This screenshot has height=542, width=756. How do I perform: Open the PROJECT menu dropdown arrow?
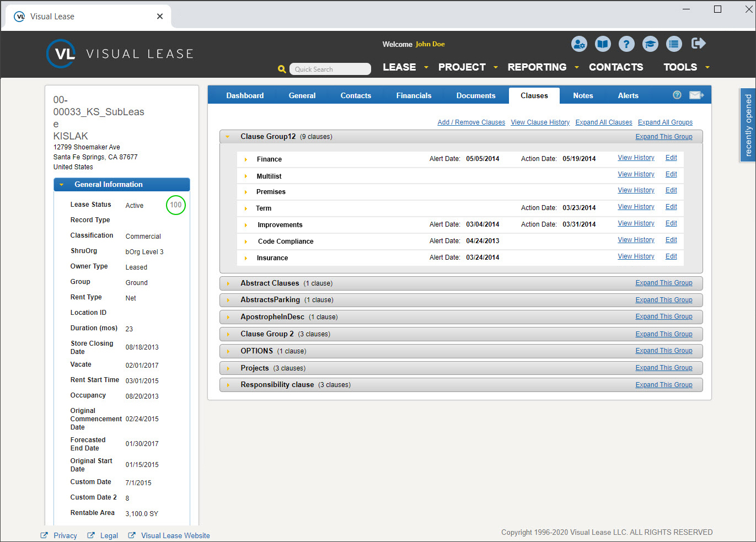click(x=496, y=67)
